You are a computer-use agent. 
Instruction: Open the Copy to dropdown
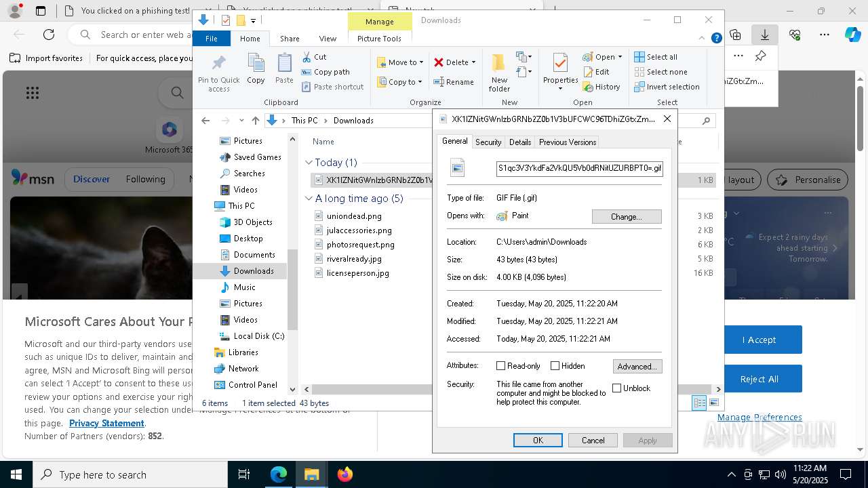pyautogui.click(x=400, y=82)
